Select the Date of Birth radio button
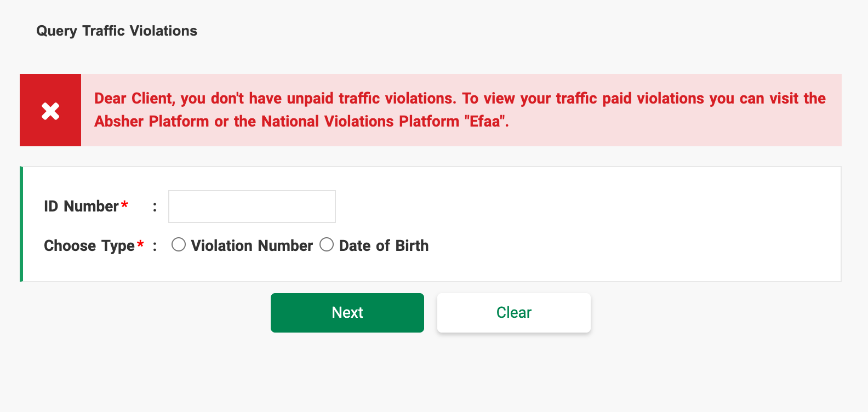The image size is (868, 412). (327, 244)
